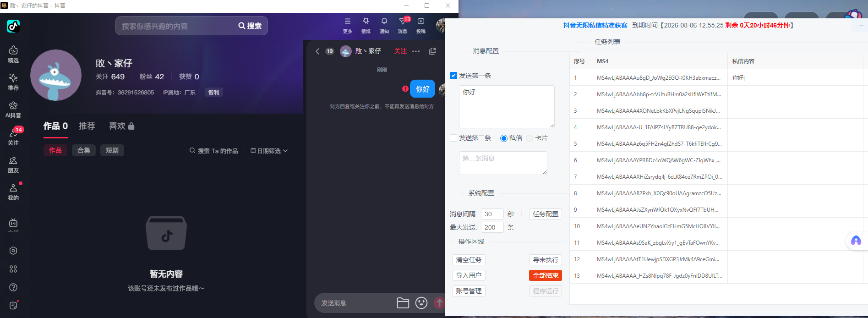Switch to 喜欢 locked tab
This screenshot has height=318, width=868.
(121, 126)
